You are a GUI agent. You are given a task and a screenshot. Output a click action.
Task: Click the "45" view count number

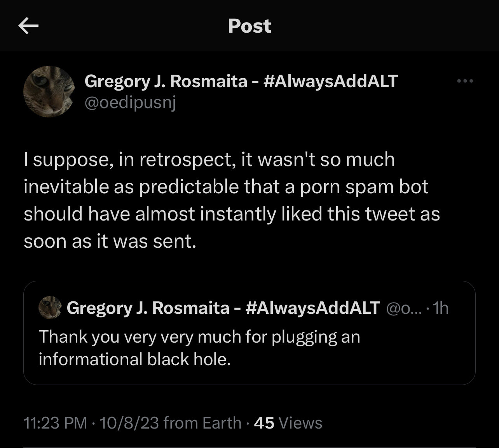pos(264,423)
